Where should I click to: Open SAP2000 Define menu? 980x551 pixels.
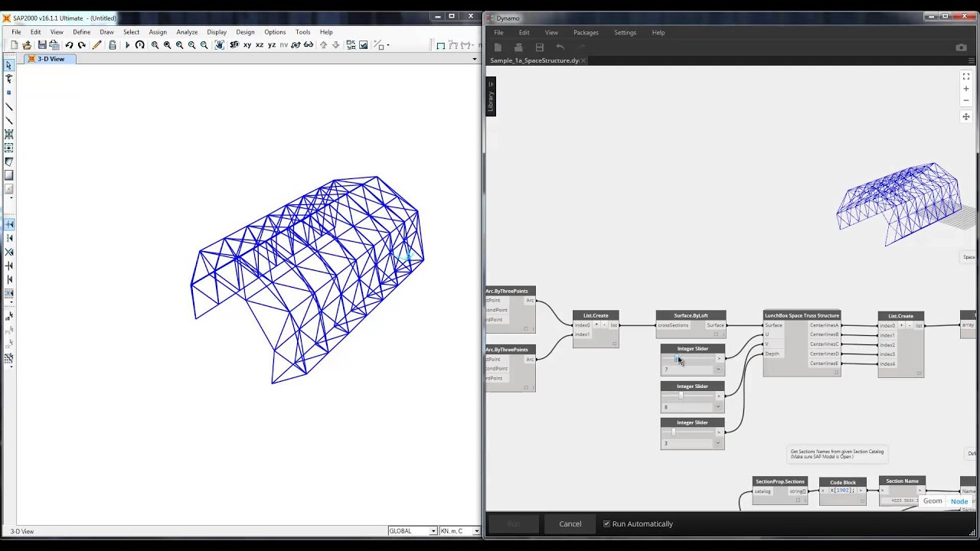(x=82, y=32)
